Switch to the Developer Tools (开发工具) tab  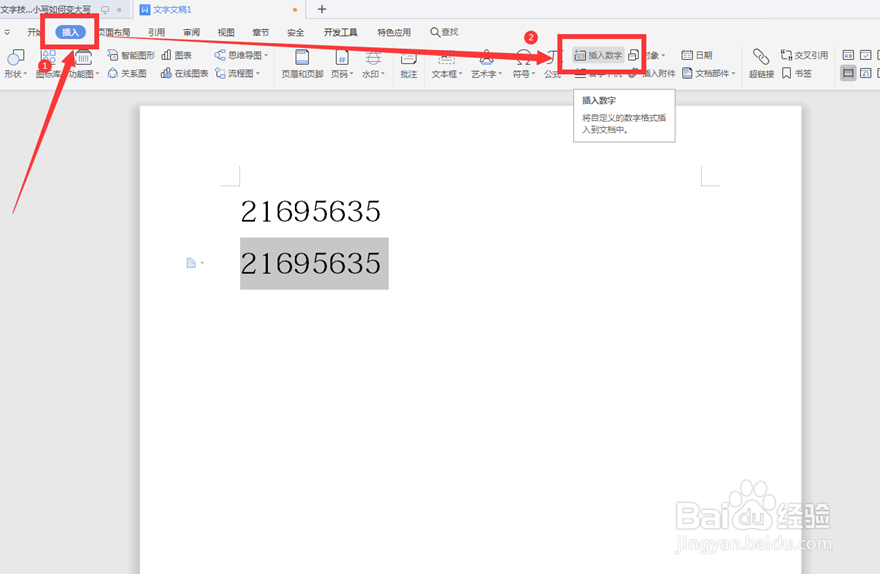(340, 33)
